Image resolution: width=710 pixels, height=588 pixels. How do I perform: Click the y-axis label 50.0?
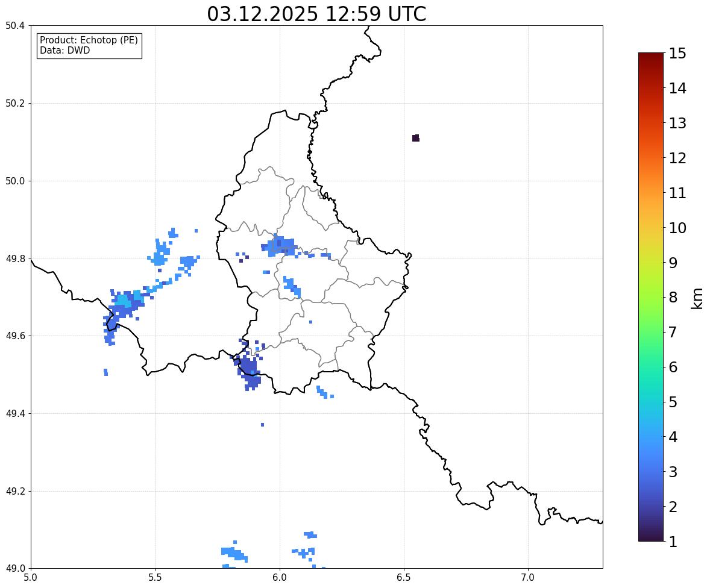point(15,181)
